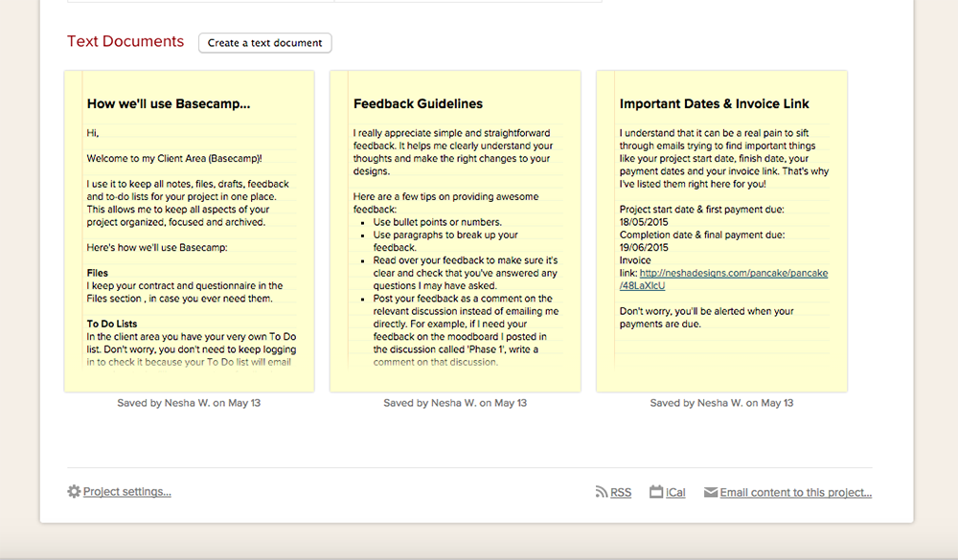Click the iCal calendar icon
Image resolution: width=958 pixels, height=560 pixels.
point(656,492)
